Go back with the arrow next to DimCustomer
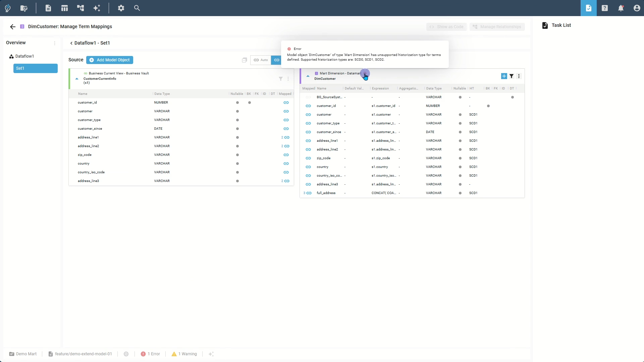The image size is (644, 362). [13, 27]
